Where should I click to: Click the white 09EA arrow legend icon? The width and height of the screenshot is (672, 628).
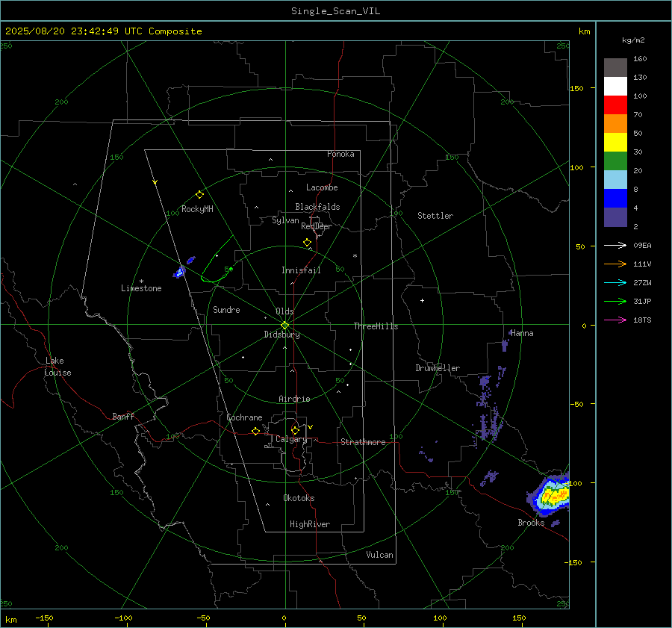click(615, 245)
